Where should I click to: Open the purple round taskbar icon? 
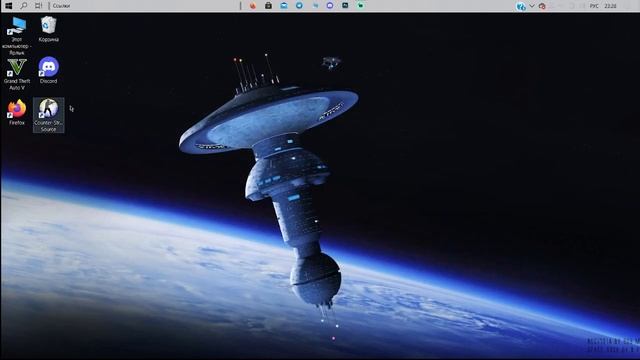pos(330,5)
